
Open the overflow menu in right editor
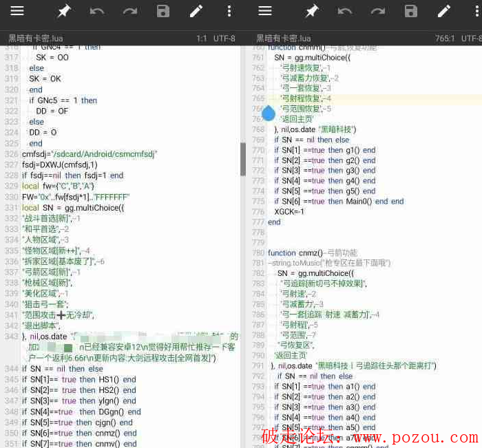476,12
